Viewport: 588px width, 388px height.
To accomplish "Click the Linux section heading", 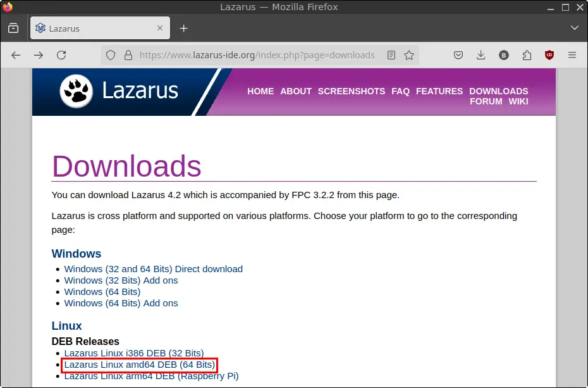I will [x=67, y=326].
